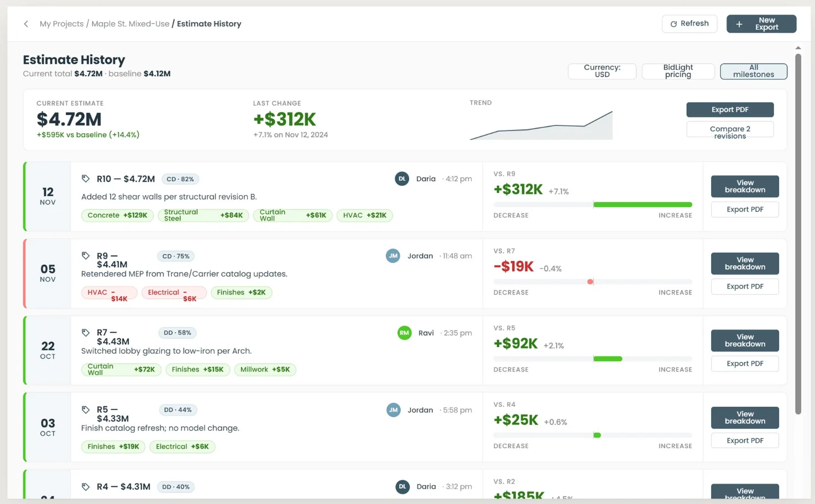Click the DD · 58% milestone badge
815x504 pixels.
[177, 333]
